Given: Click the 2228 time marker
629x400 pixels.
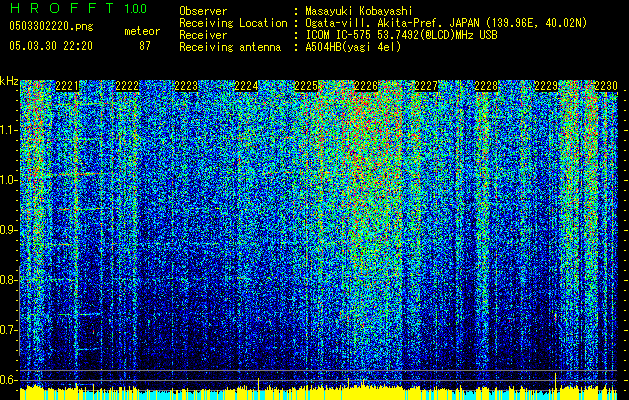Looking at the screenshot, I should tap(486, 86).
